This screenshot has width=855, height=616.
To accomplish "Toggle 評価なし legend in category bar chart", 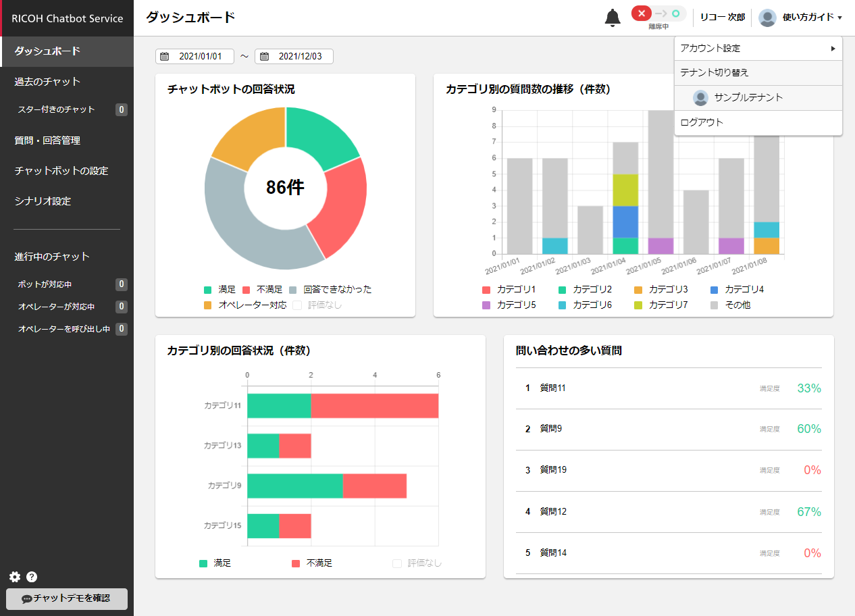I will coord(397,563).
